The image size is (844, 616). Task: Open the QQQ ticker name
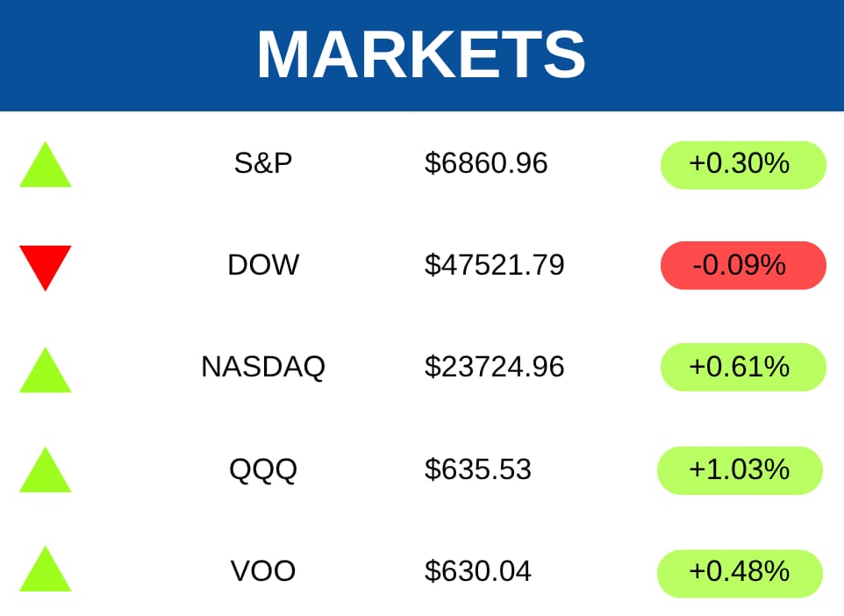[263, 469]
